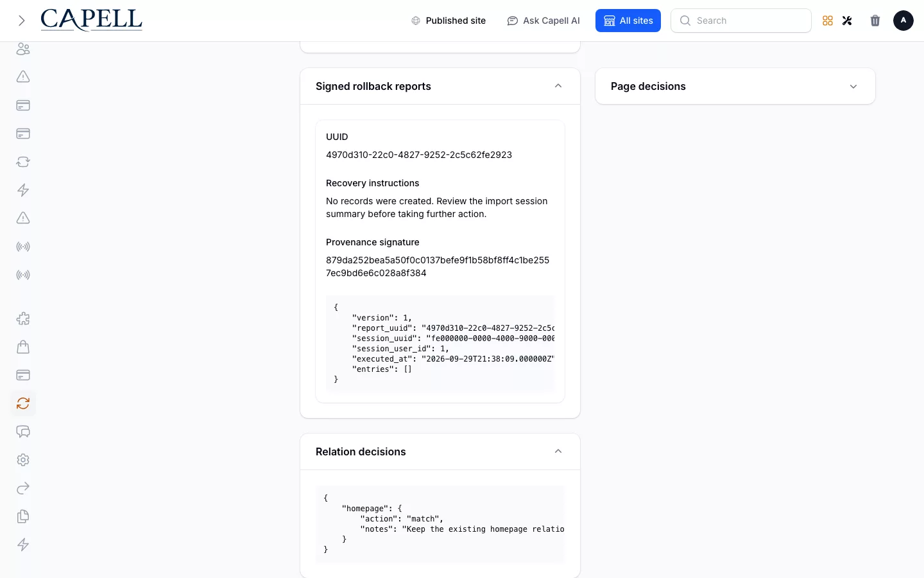Open the gray sync arrows sidebar icon

(23, 162)
